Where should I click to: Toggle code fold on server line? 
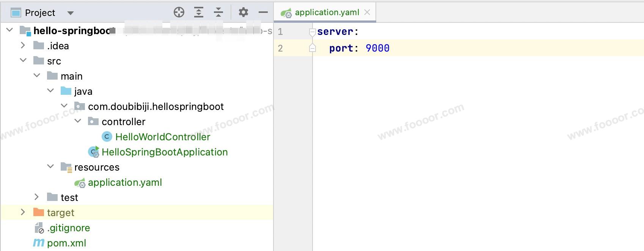click(x=312, y=32)
